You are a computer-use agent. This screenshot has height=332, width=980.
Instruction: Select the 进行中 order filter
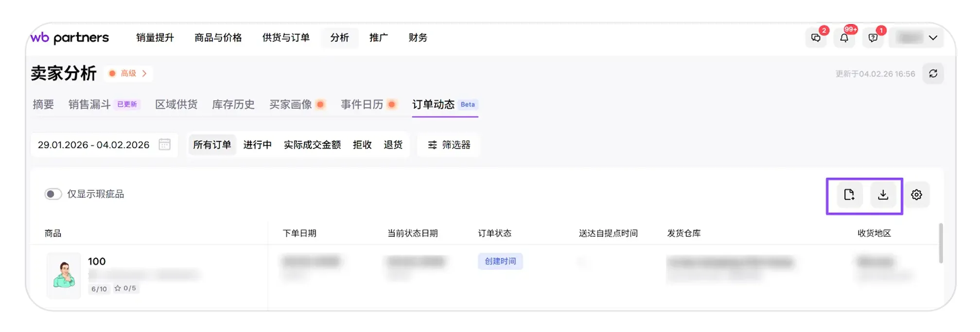coord(257,145)
